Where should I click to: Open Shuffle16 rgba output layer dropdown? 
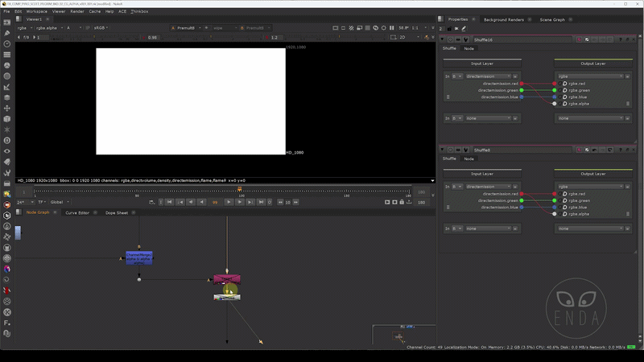[591, 76]
